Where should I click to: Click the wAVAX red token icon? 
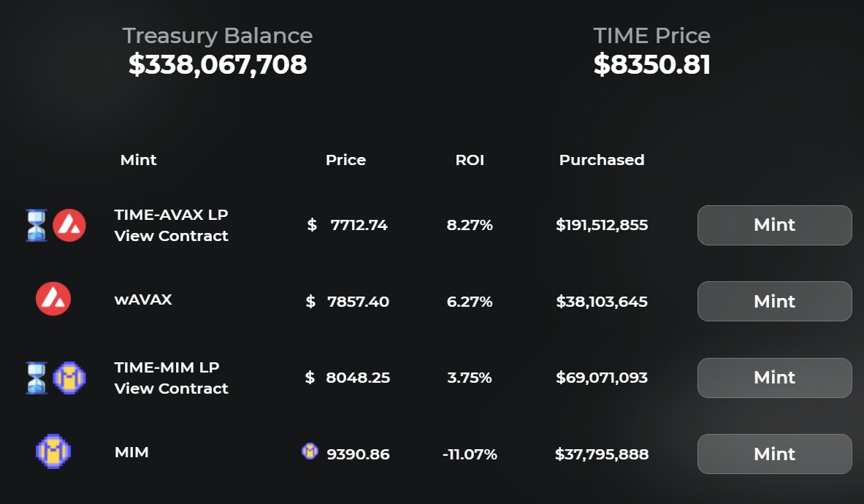tap(53, 298)
